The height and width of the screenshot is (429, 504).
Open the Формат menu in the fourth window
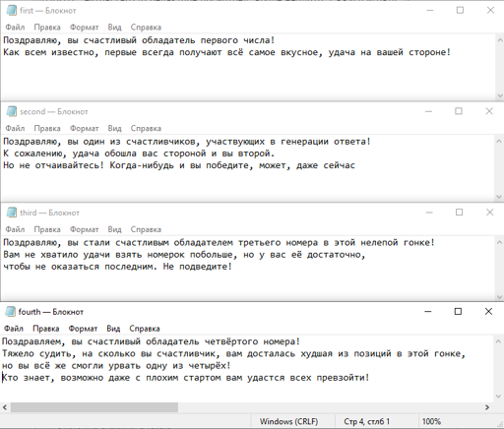point(83,329)
